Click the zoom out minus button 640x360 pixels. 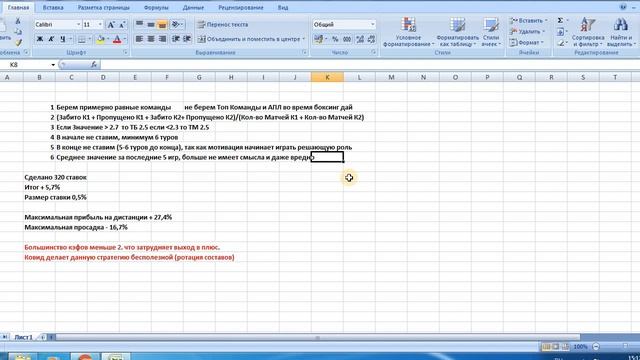pyautogui.click(x=596, y=347)
